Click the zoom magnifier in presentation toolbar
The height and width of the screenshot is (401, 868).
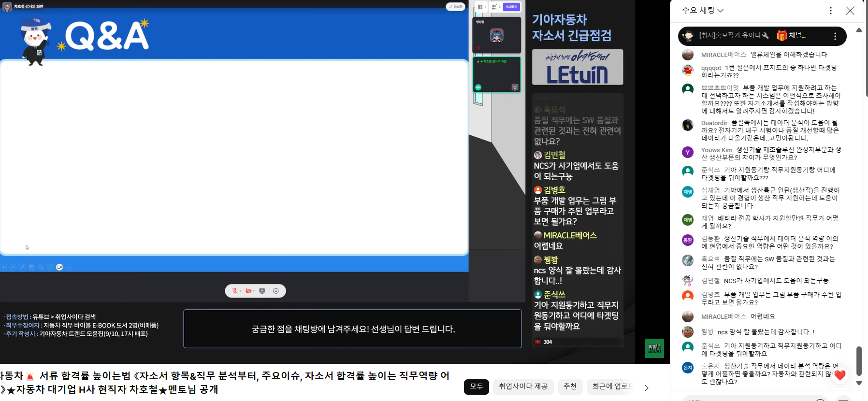41,267
